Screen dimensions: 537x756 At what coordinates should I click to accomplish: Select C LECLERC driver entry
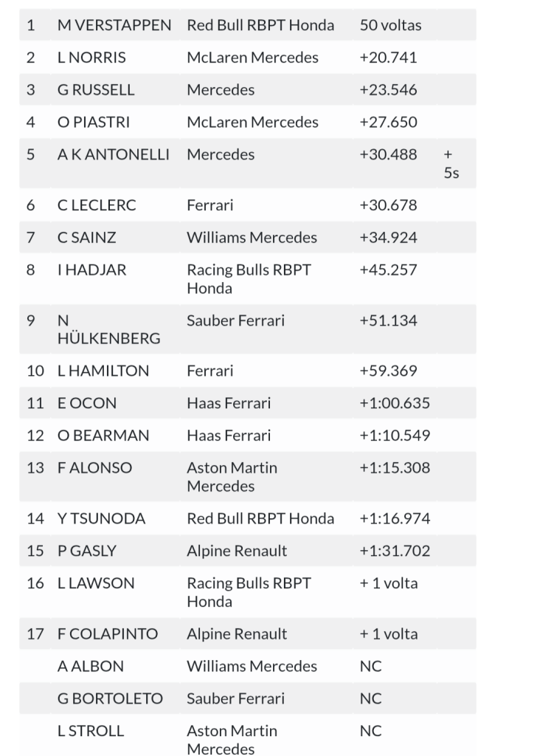coord(97,205)
